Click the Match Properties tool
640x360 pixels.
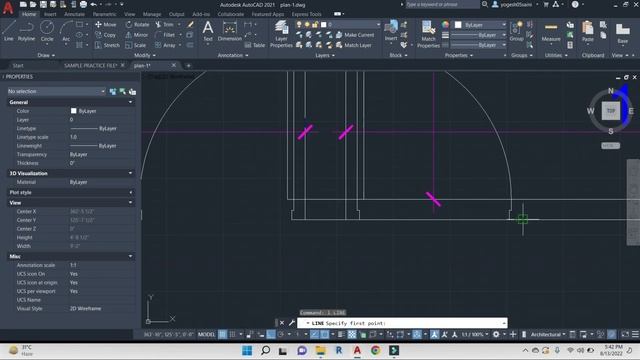coord(428,34)
